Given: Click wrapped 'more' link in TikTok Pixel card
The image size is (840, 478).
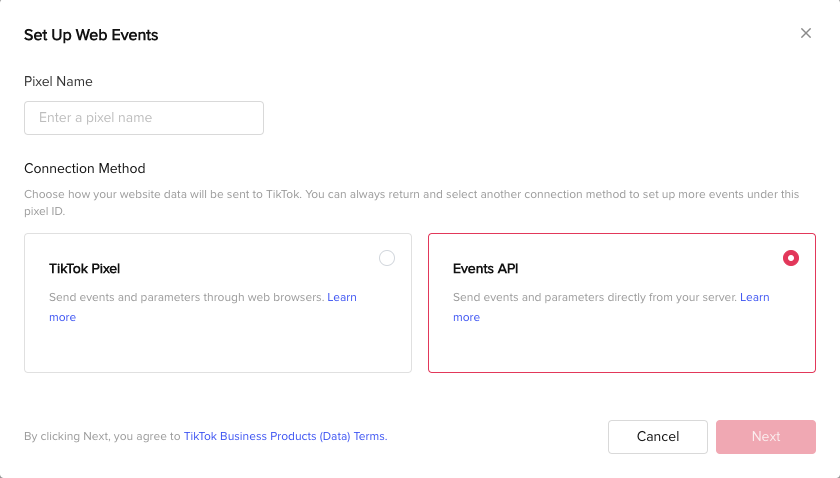Looking at the screenshot, I should tap(63, 317).
